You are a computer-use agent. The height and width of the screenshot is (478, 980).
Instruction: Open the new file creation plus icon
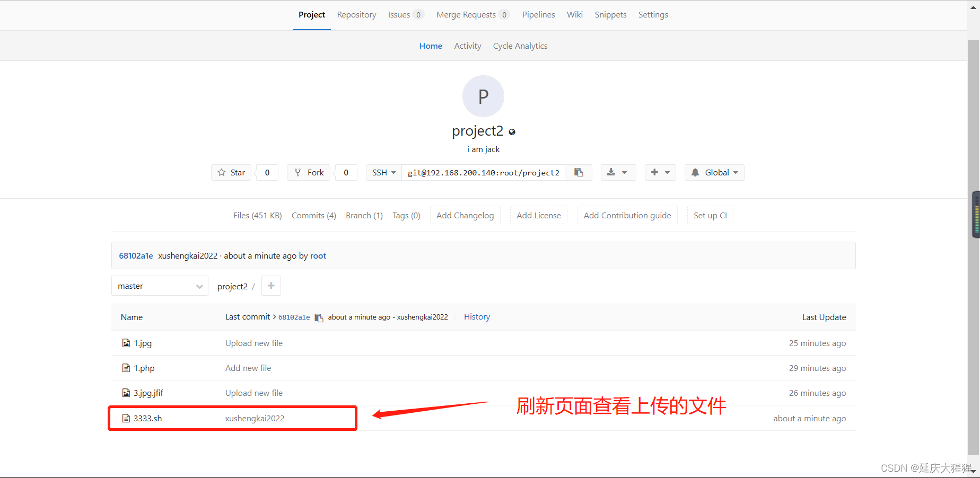click(x=271, y=285)
